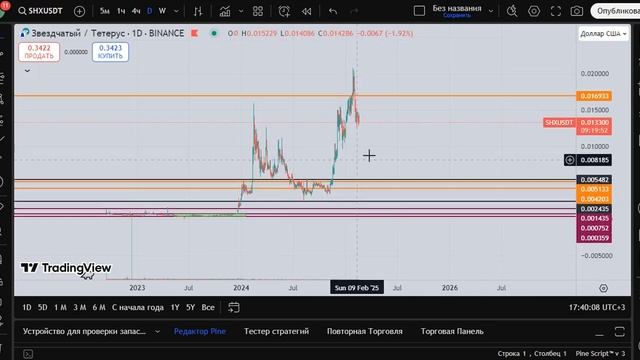Click the 0.016933 orange price label
Viewport: 640px width, 360px height.
pos(594,96)
